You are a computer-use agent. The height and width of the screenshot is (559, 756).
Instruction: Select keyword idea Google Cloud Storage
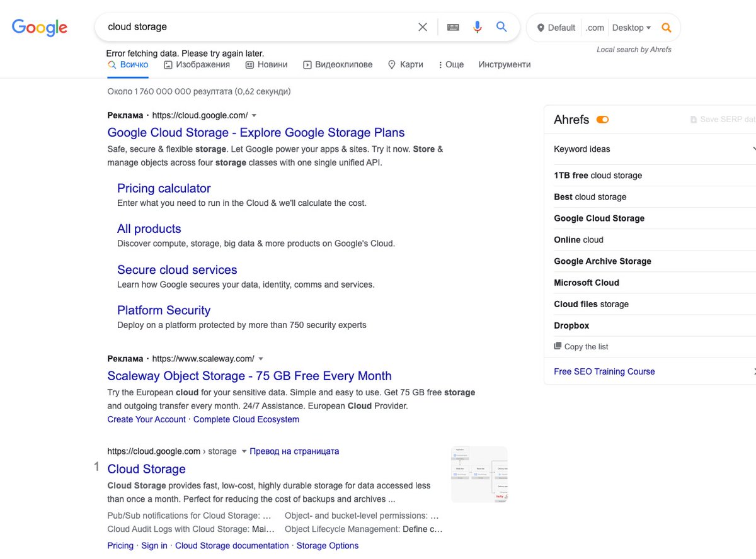[x=599, y=218]
